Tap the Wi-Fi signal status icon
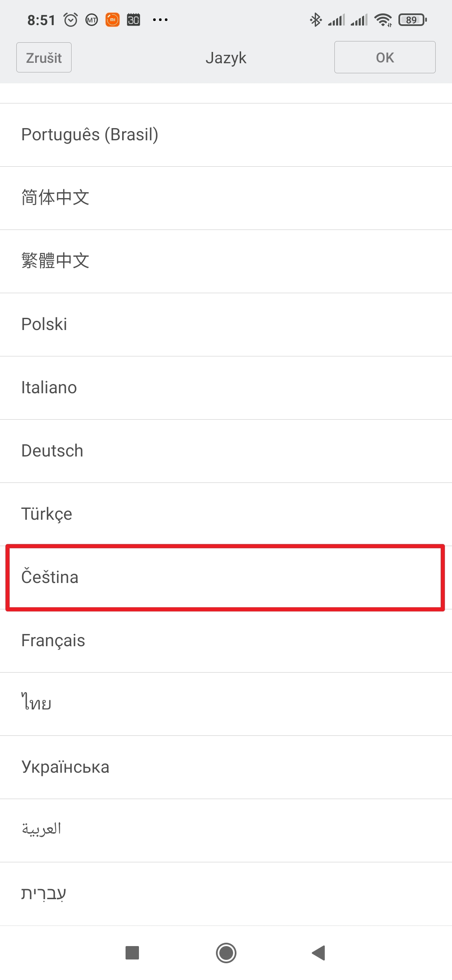452x980 pixels. pos(383,20)
